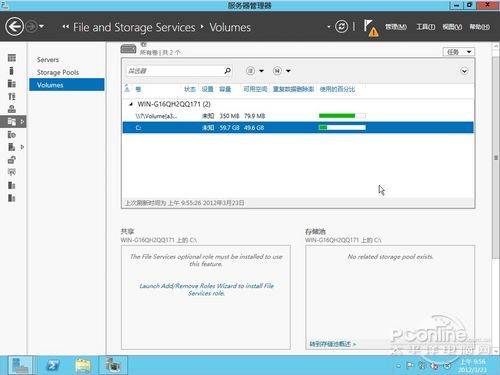Image resolution: width=500 pixels, height=375 pixels.
Task: Open the All Servers icon in sidebar
Action: [12, 83]
